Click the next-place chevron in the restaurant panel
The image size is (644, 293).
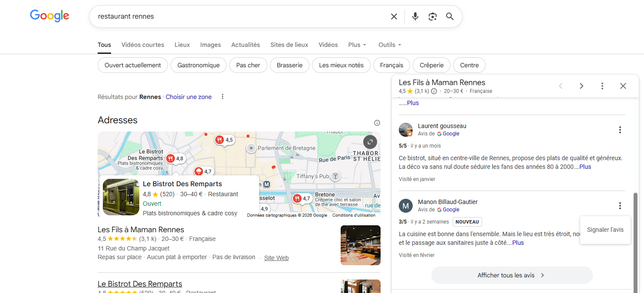(x=582, y=86)
